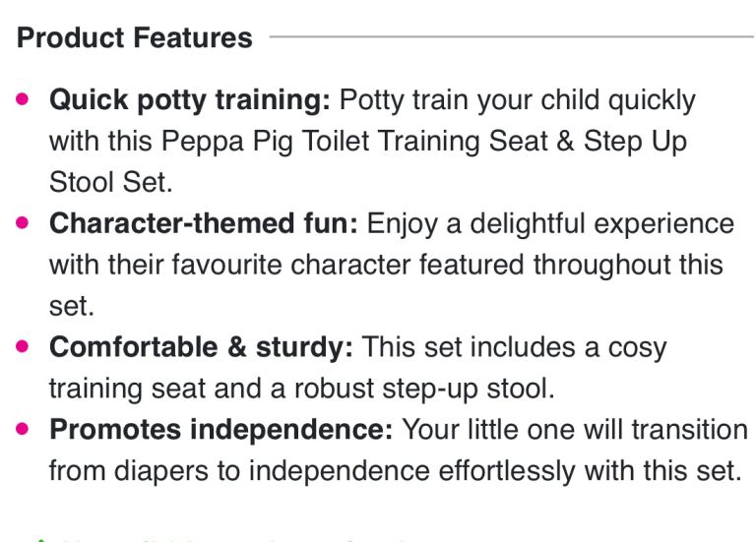Click the pink bullet beside Character-themed fun
Viewport: 756px width, 542px height.
click(26, 223)
